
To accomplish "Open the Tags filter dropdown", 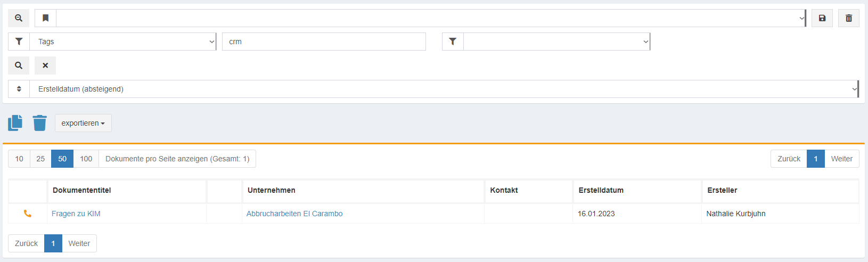I will (122, 42).
